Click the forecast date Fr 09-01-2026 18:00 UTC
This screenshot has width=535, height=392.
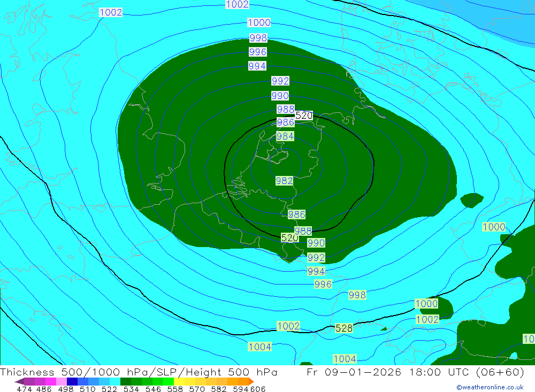(x=387, y=372)
